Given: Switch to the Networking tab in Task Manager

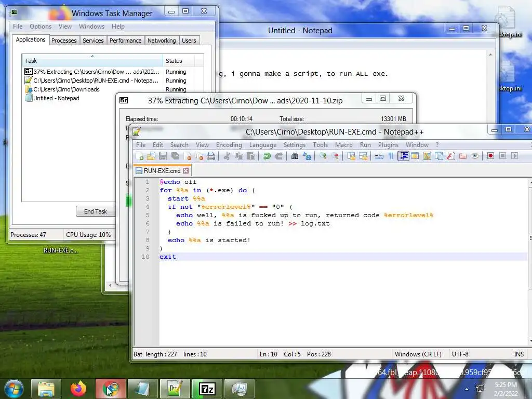Looking at the screenshot, I should tap(162, 41).
